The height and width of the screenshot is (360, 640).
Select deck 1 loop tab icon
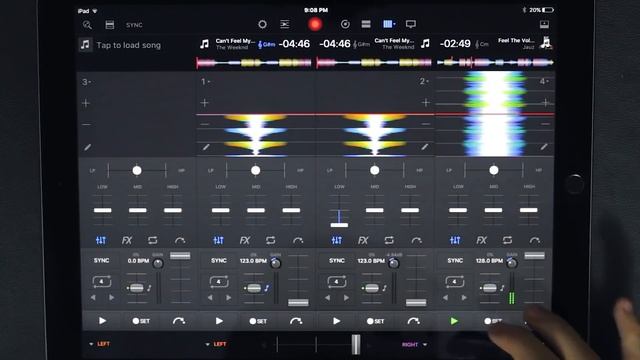click(x=271, y=240)
